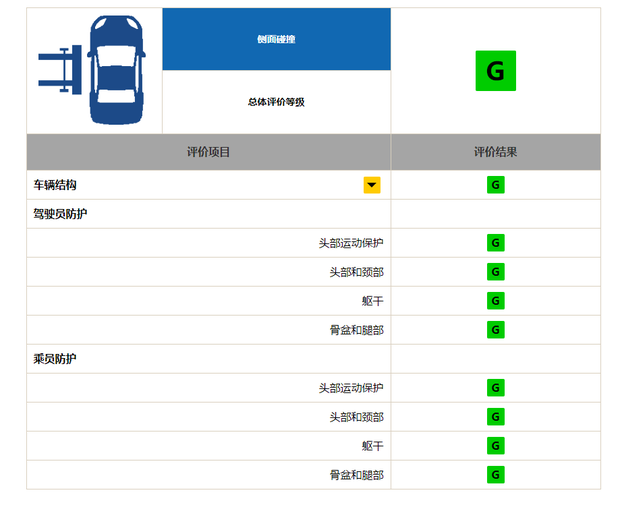Click driver 头部和颈部 G rating badge
The width and height of the screenshot is (620, 505).
coord(495,272)
